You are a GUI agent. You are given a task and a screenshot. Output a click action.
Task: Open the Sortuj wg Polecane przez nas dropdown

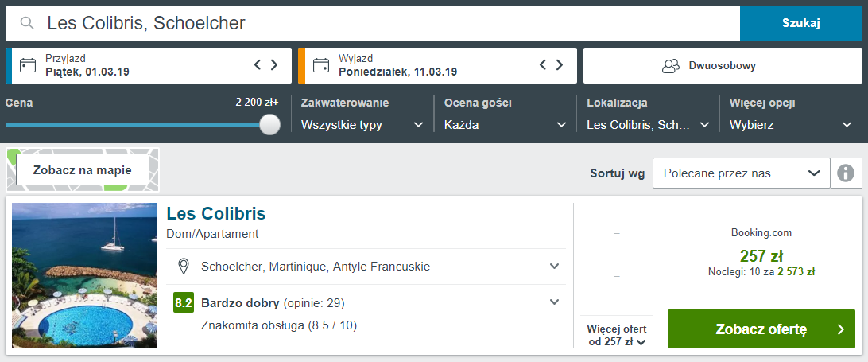pyautogui.click(x=742, y=173)
